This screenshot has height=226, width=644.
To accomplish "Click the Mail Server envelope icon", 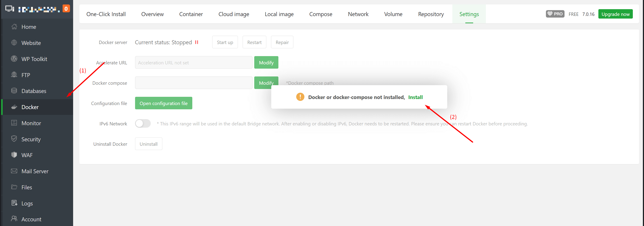I will click(x=14, y=171).
